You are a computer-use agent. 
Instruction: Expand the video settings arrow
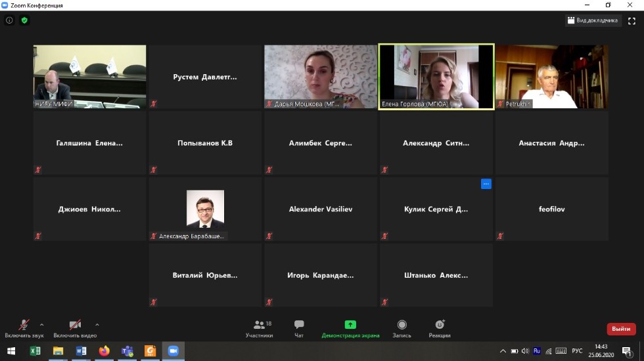pyautogui.click(x=97, y=324)
